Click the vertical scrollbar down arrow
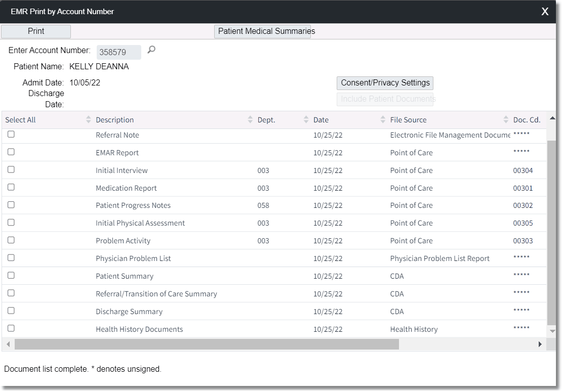 point(552,331)
